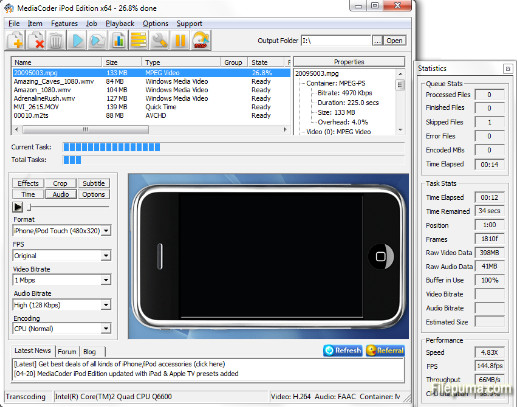Switch to the Blog tab
Image resolution: width=517 pixels, height=407 pixels.
89,351
